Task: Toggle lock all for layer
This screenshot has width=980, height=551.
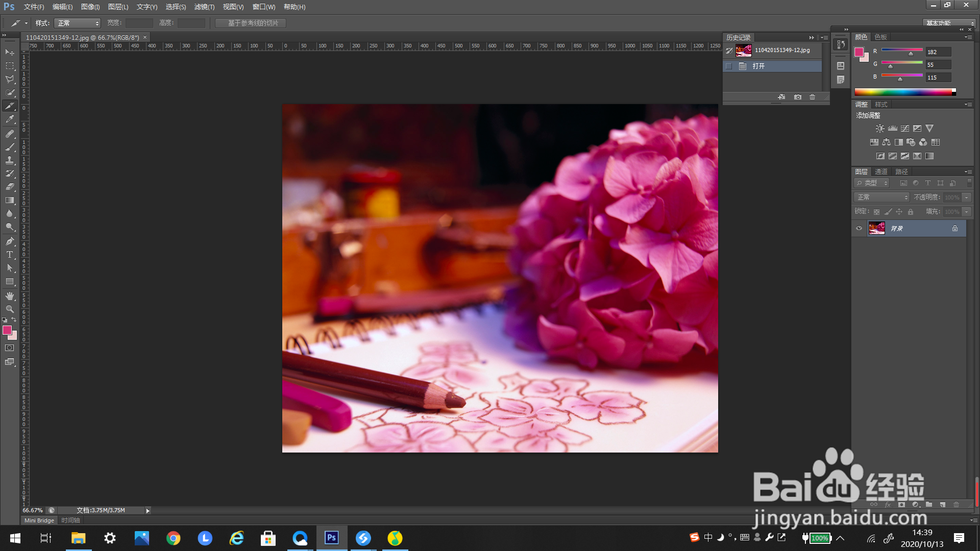Action: [x=911, y=212]
